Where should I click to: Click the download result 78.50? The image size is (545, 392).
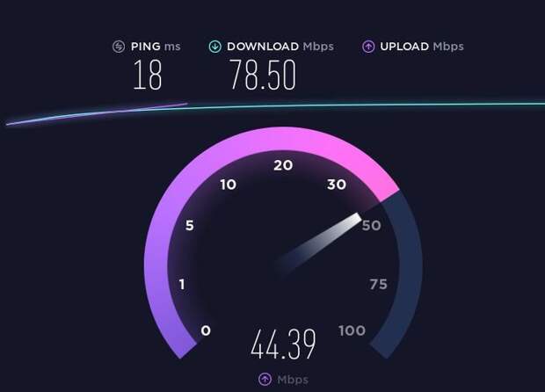[263, 75]
